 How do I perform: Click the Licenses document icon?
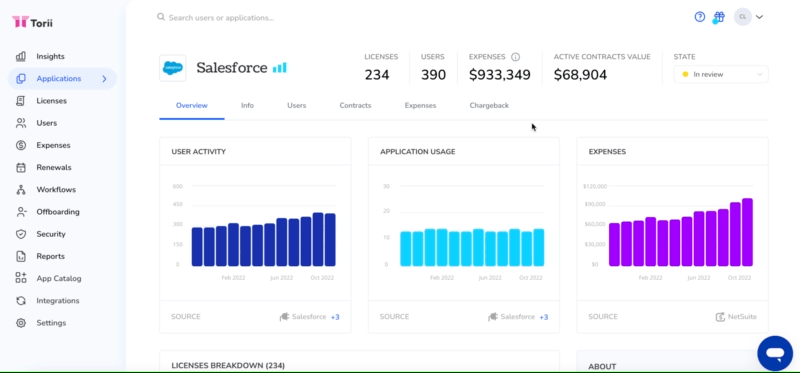point(20,101)
